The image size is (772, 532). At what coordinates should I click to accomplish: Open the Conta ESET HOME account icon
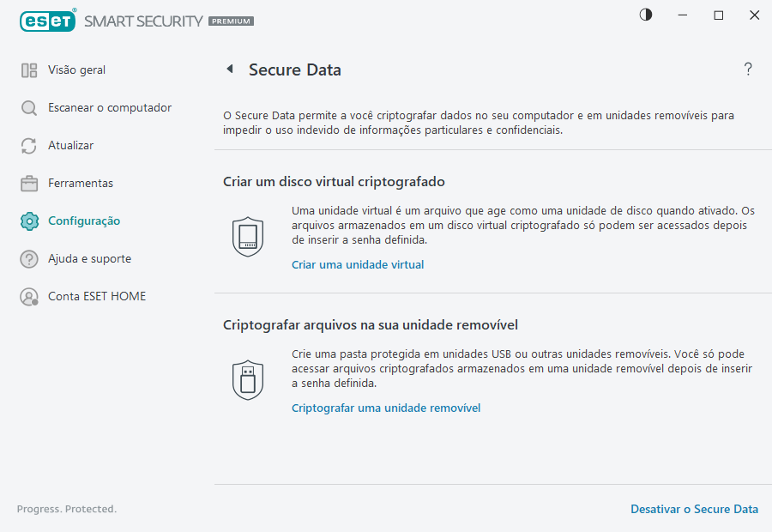coord(28,296)
